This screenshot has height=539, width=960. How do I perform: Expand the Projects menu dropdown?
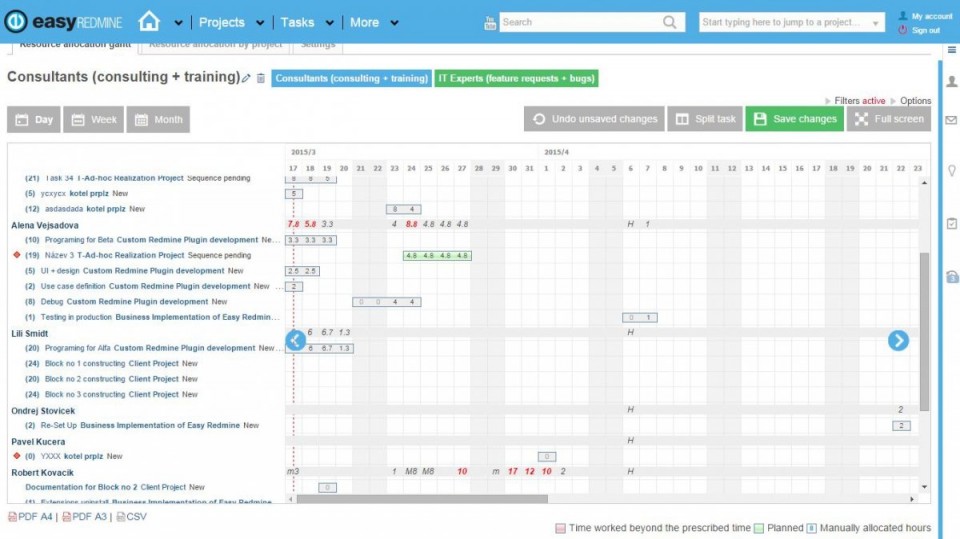pyautogui.click(x=259, y=23)
